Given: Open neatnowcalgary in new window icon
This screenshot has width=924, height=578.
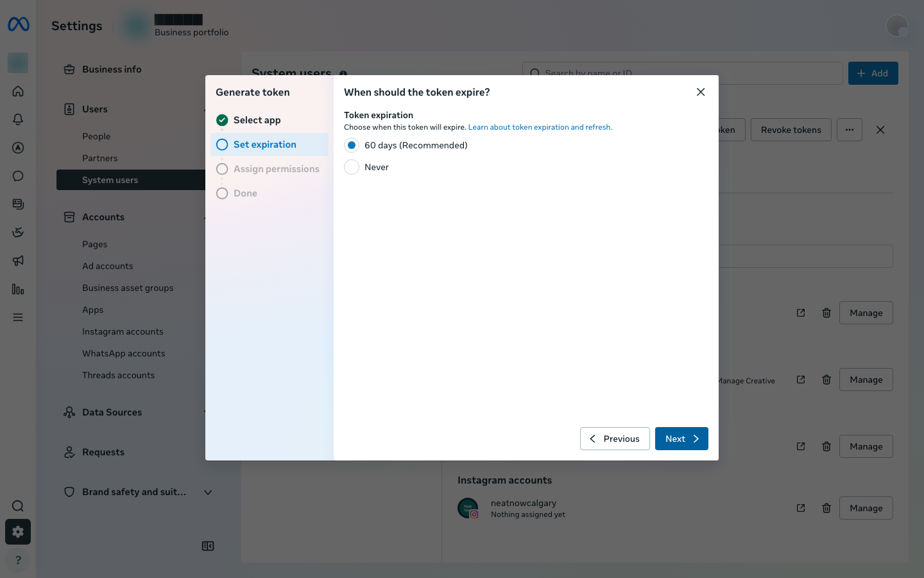Looking at the screenshot, I should click(x=801, y=508).
